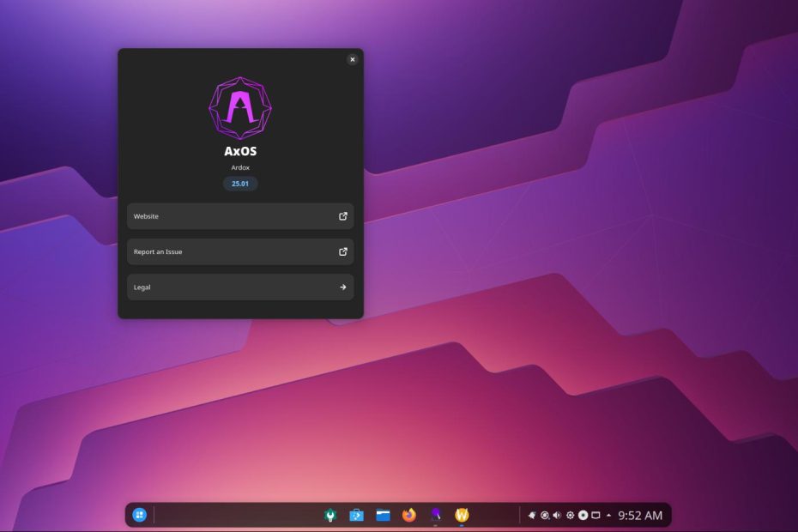798x532 pixels.
Task: Open the application launcher in the panel
Action: [x=140, y=515]
